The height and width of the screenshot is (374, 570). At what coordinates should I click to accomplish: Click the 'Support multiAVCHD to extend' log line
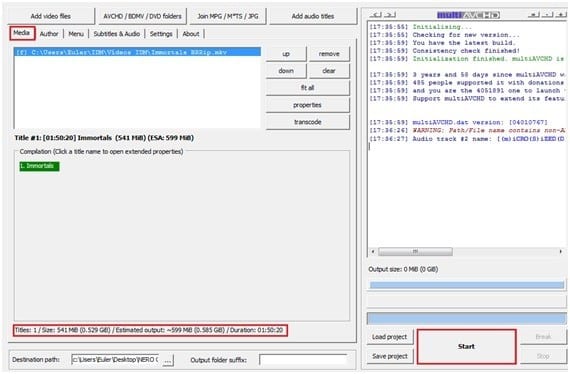coord(467,98)
